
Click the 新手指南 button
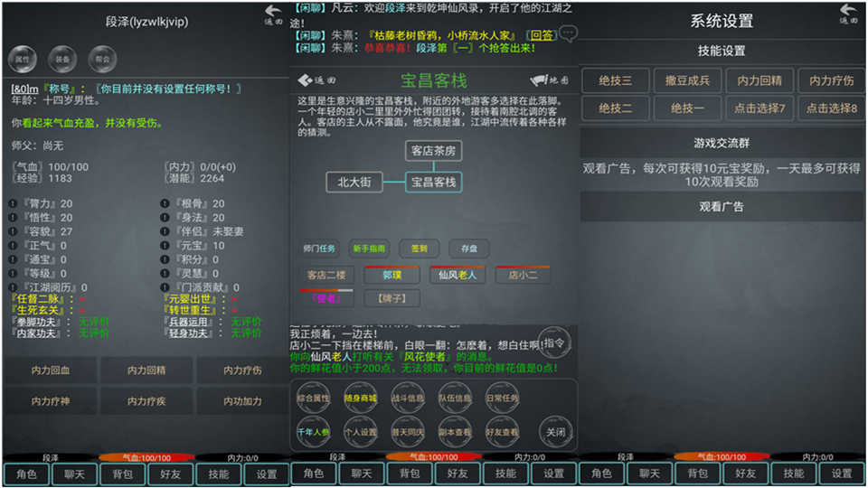[x=369, y=249]
